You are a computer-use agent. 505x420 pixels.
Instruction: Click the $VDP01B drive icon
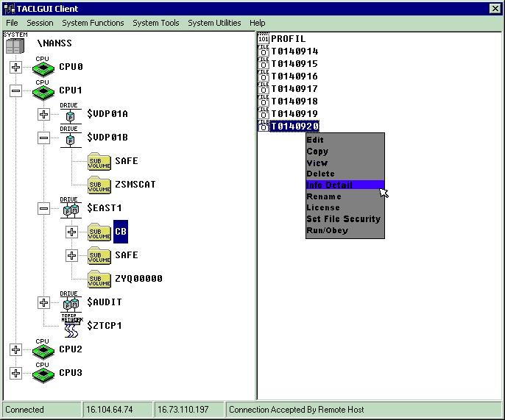[70, 140]
